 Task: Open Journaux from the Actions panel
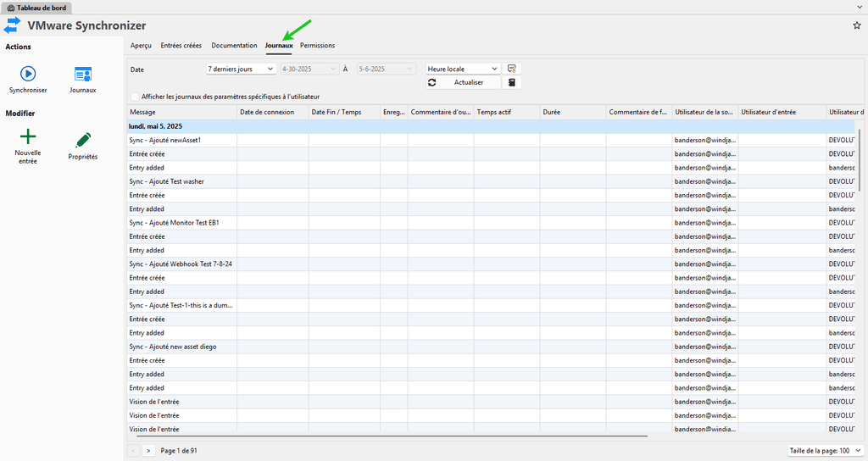(82, 75)
